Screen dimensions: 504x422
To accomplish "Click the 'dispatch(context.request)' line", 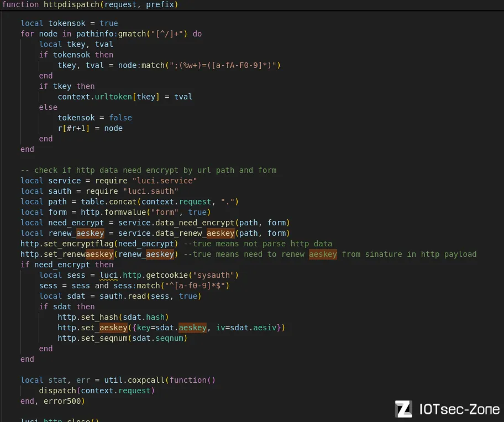I will 97,391.
